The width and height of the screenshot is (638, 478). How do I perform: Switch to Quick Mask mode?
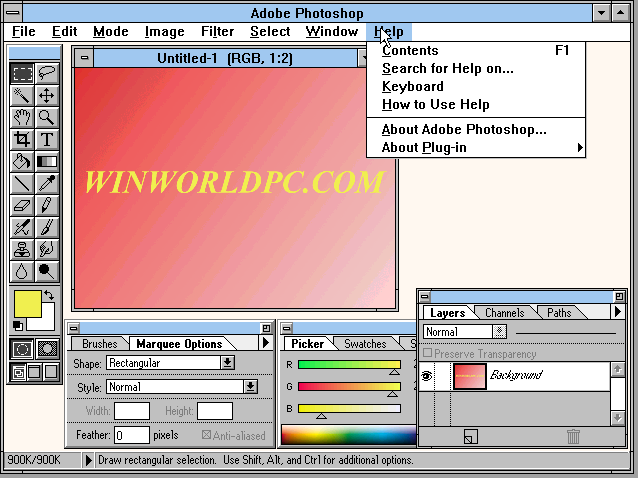coord(47,349)
